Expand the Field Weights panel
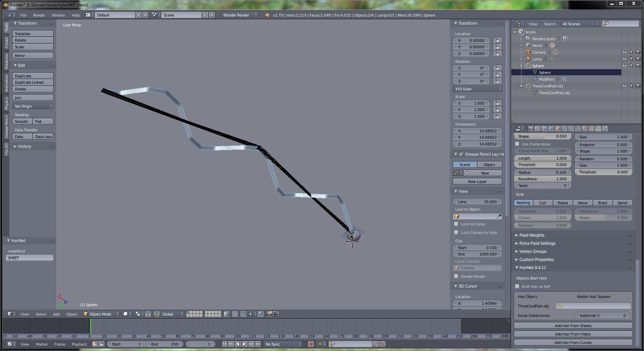Viewport: 644px width, 351px height. [532, 235]
